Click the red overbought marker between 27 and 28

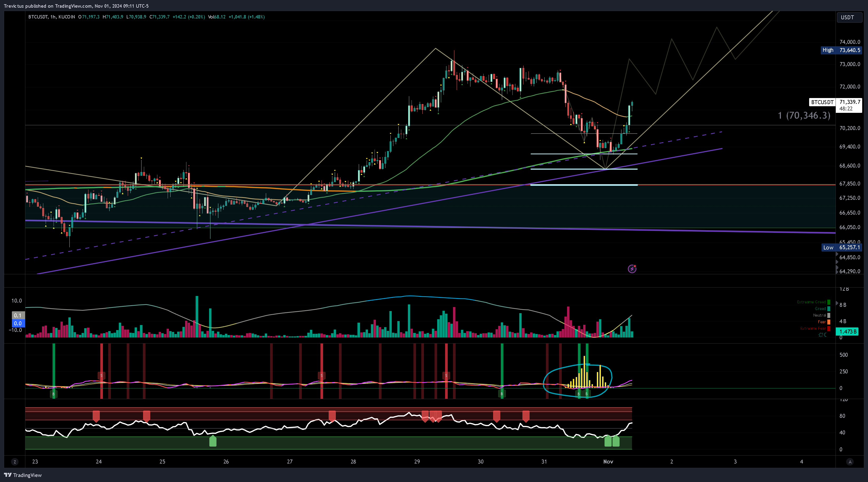click(332, 416)
